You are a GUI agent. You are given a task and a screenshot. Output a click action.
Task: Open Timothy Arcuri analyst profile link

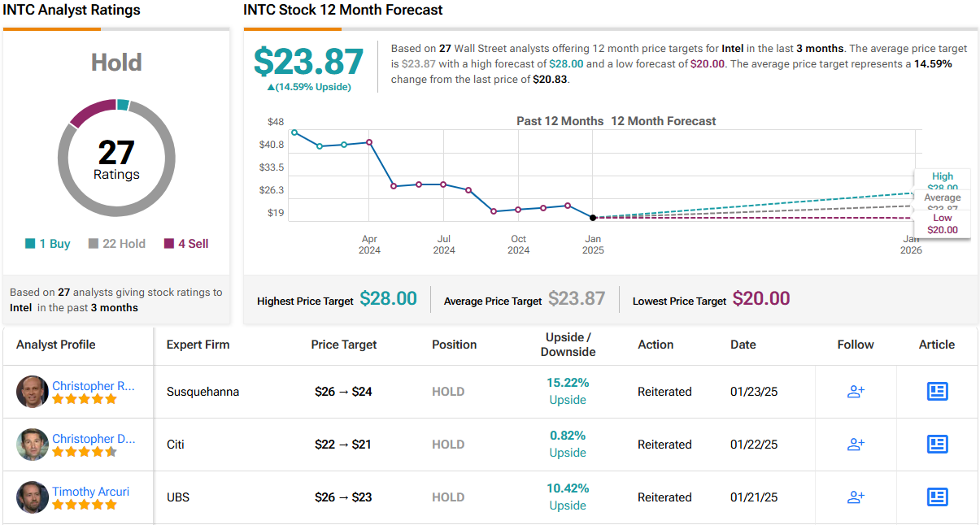pyautogui.click(x=90, y=492)
